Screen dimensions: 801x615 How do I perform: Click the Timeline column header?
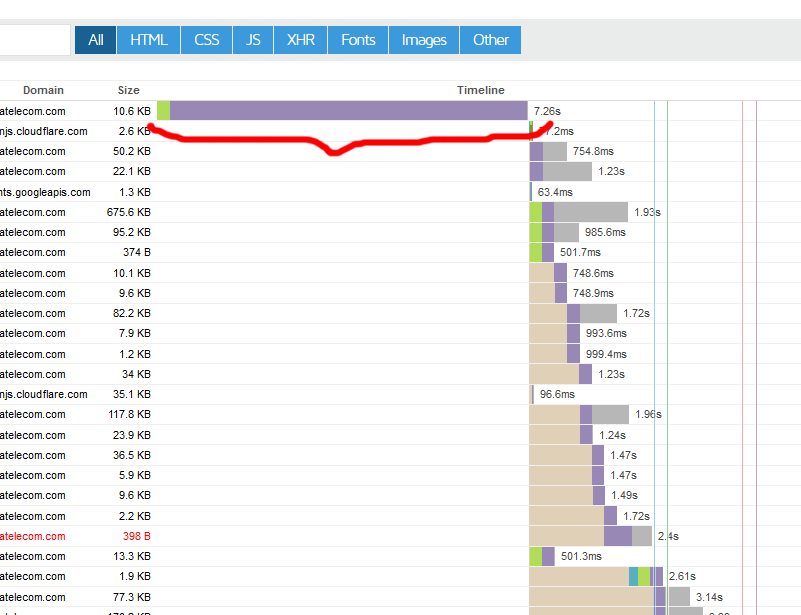tap(481, 90)
